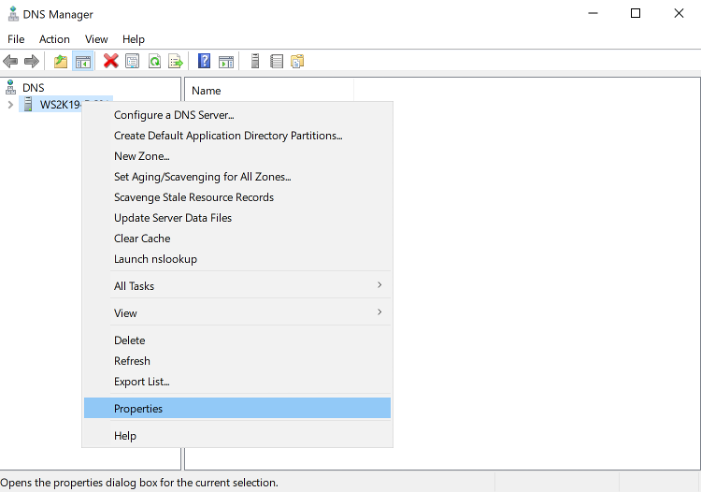Viewport: 702px width, 492px height.
Task: Select the DNS root tree item
Action: pyautogui.click(x=33, y=88)
